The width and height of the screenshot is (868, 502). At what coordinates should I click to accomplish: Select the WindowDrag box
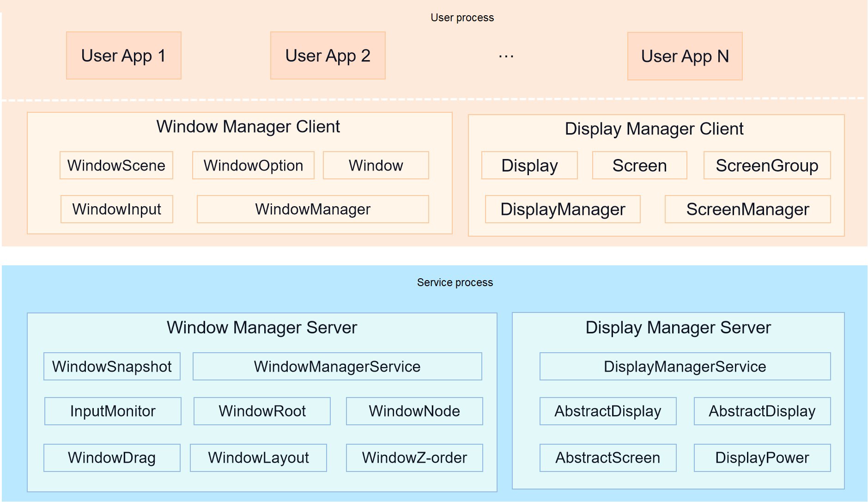pos(112,458)
